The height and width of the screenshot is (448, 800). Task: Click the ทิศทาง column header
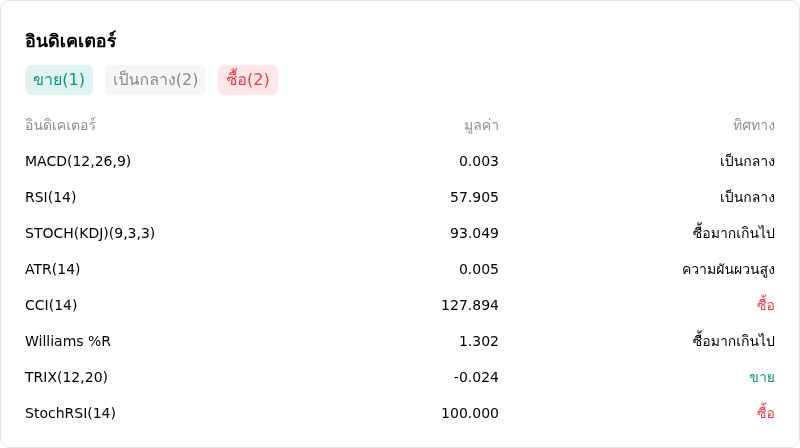[x=754, y=125]
